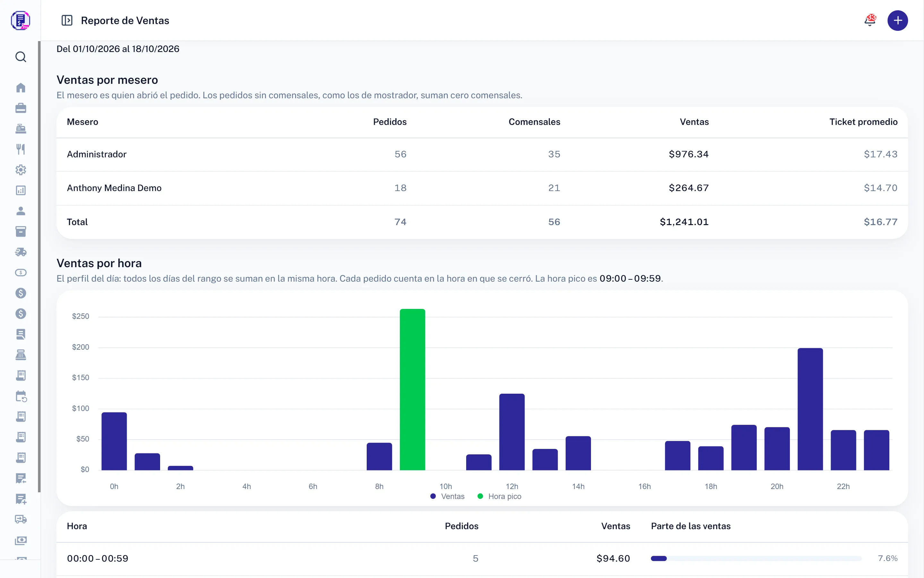Click the Ticket promedio column header
Image resolution: width=924 pixels, height=578 pixels.
point(863,122)
